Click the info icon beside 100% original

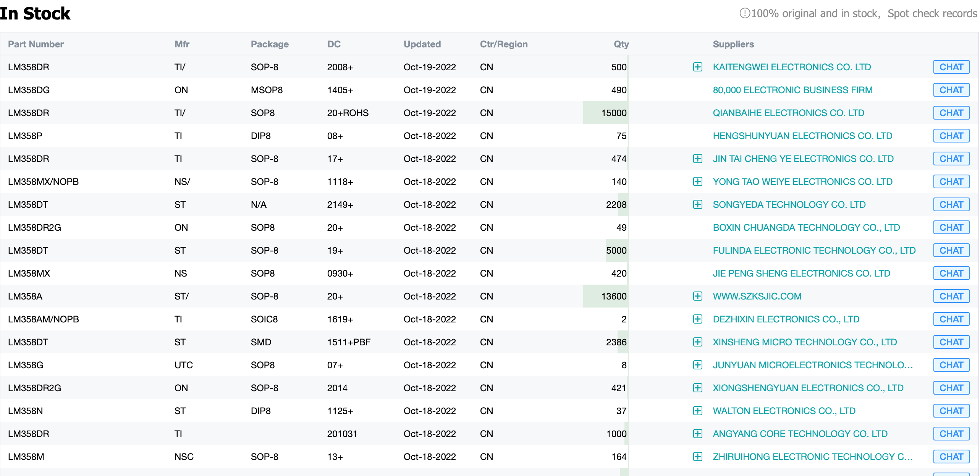(744, 13)
